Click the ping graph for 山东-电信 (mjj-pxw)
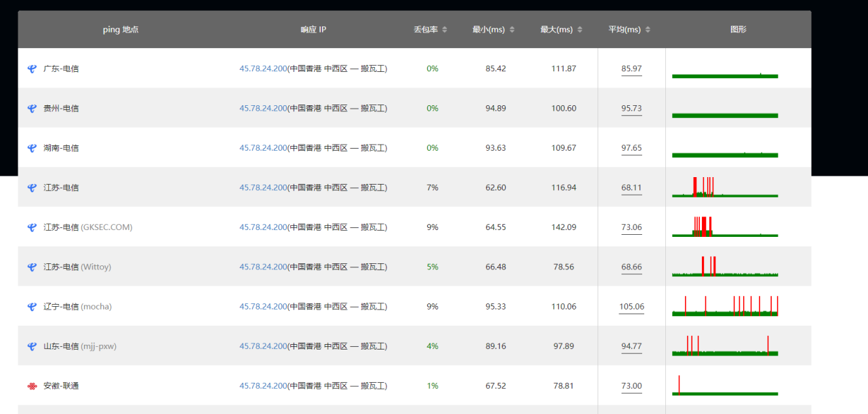 click(x=725, y=345)
